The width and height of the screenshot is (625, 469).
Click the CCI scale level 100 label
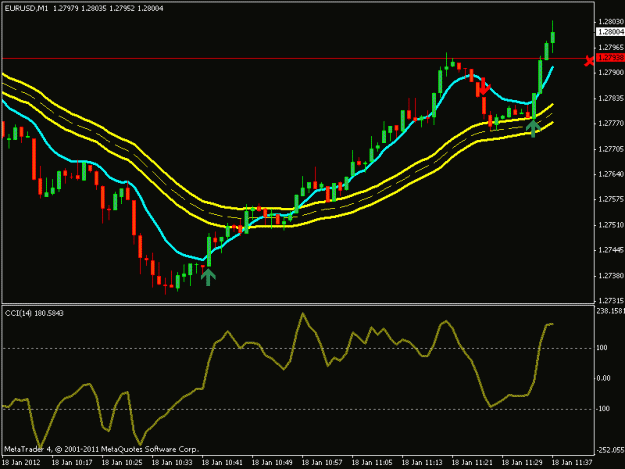click(x=602, y=348)
